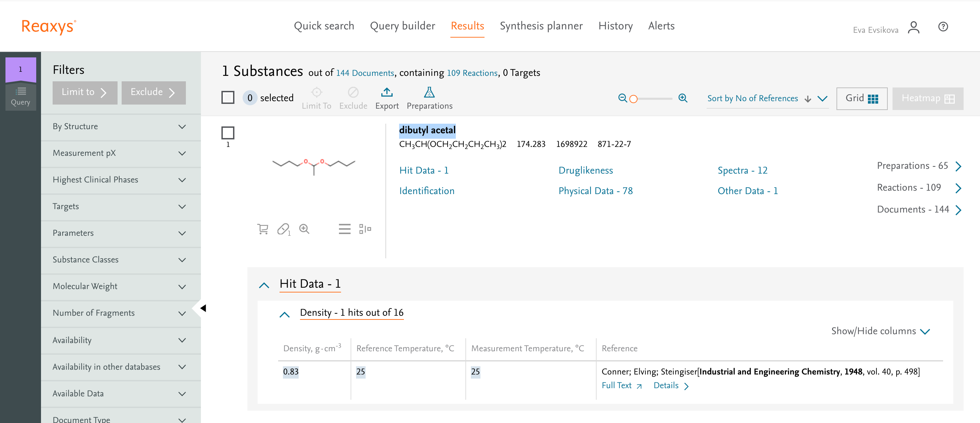Open Preparations - 65 arrow

pos(958,166)
